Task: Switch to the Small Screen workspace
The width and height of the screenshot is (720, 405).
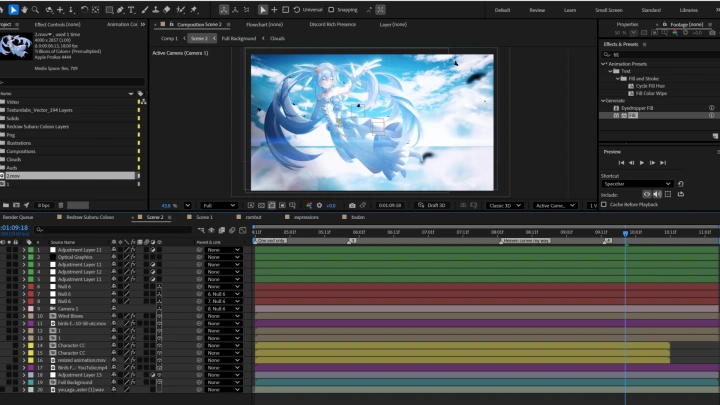Action: click(x=607, y=9)
